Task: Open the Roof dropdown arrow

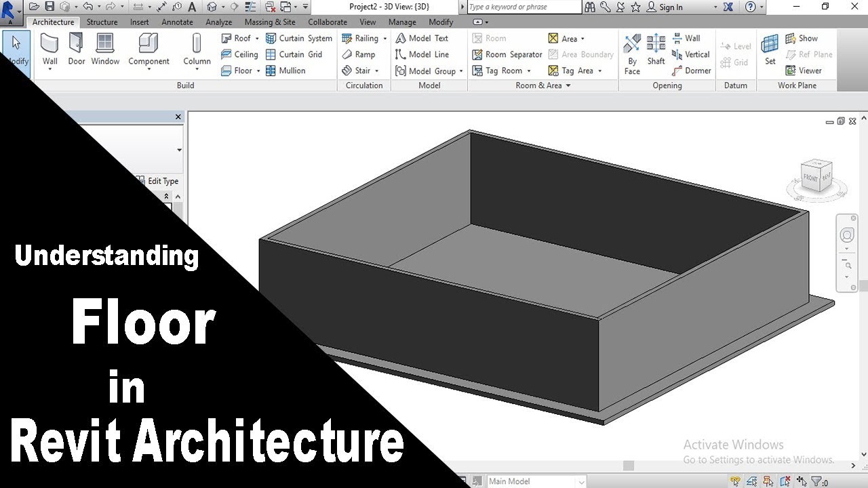Action: [257, 39]
